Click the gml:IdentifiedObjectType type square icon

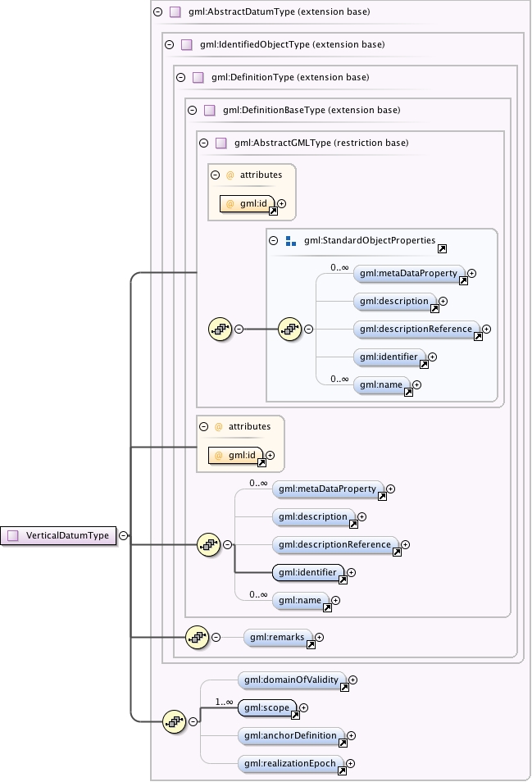tap(186, 45)
